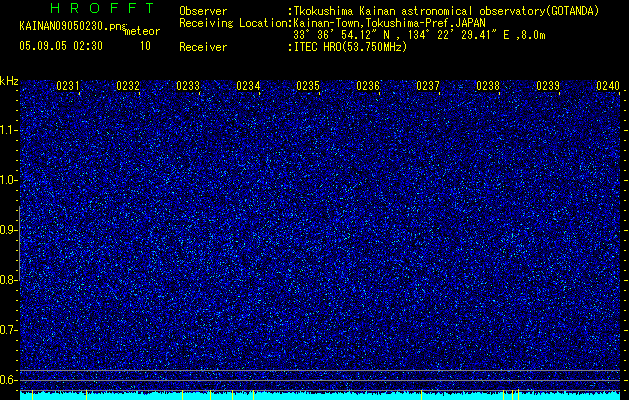Click the date stamp 05.09.05 02:30
629x400 pixels.
point(61,46)
